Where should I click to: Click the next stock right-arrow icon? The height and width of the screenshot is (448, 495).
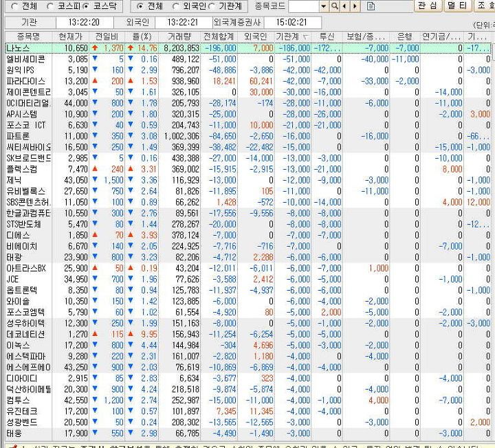pyautogui.click(x=355, y=6)
